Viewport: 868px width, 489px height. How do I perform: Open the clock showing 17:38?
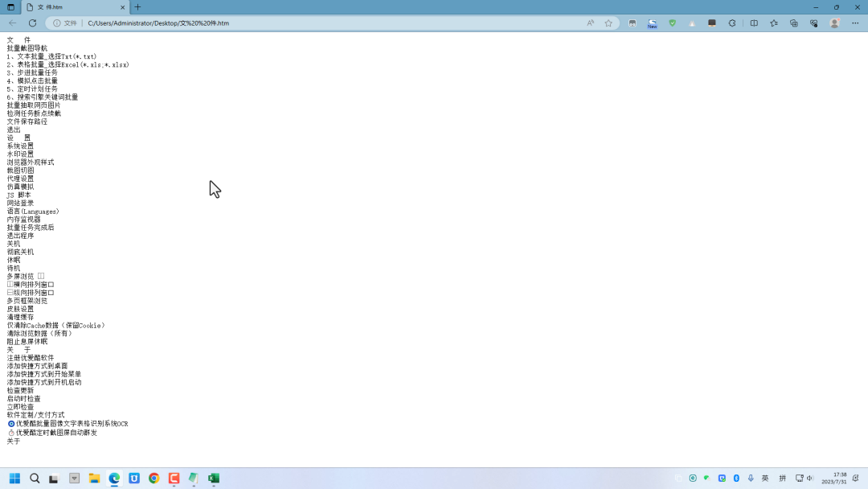[x=834, y=479]
